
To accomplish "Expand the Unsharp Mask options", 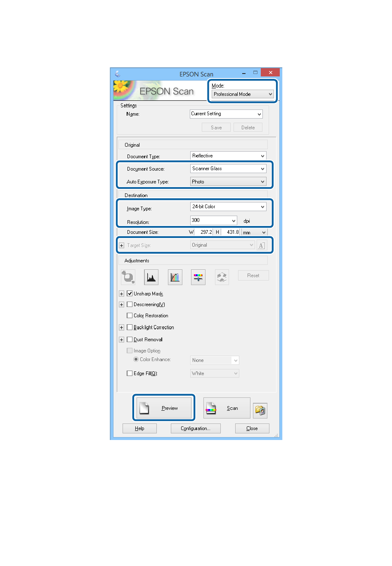I will coord(121,294).
